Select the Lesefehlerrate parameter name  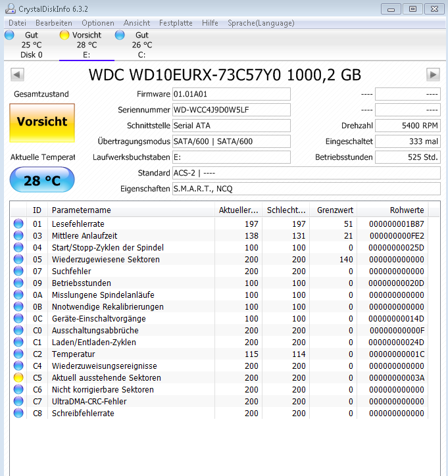(78, 224)
